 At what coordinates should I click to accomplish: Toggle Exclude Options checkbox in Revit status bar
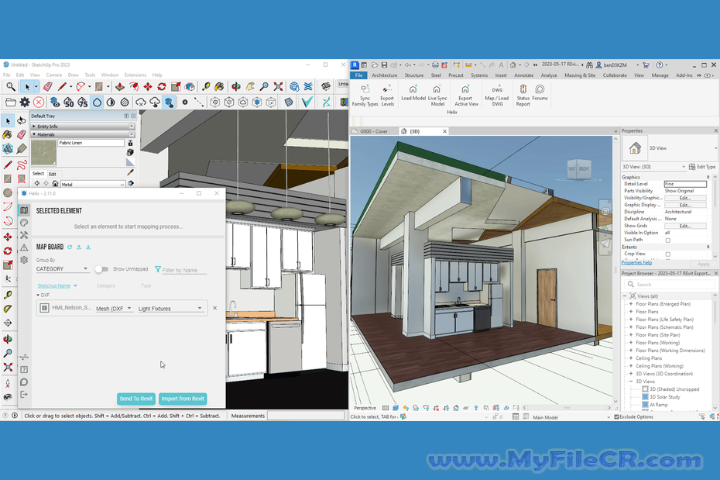pyautogui.click(x=617, y=417)
